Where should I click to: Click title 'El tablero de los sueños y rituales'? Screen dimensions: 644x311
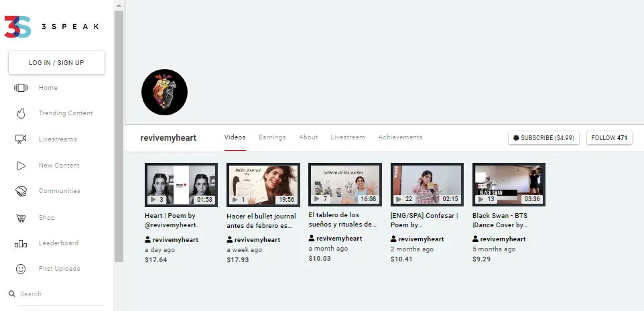click(x=342, y=220)
